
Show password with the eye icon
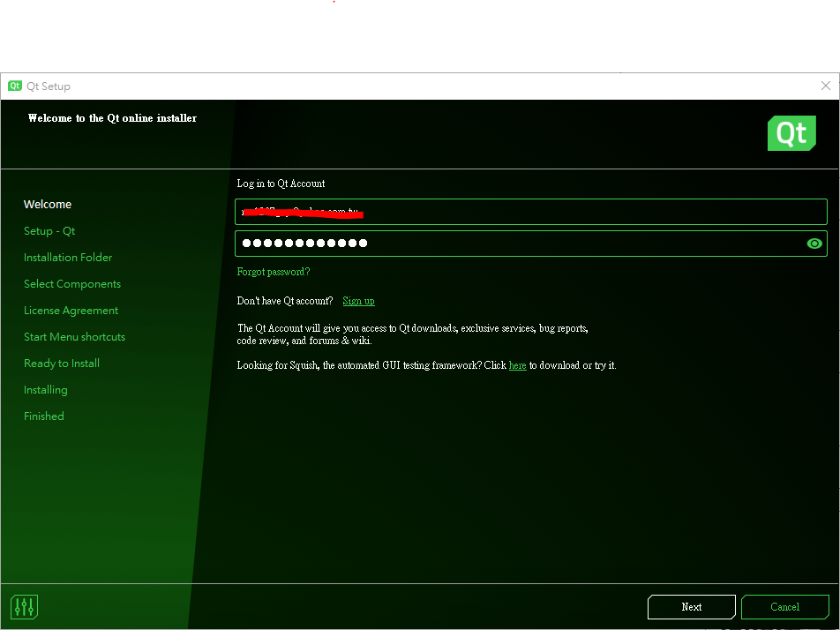[x=814, y=244]
